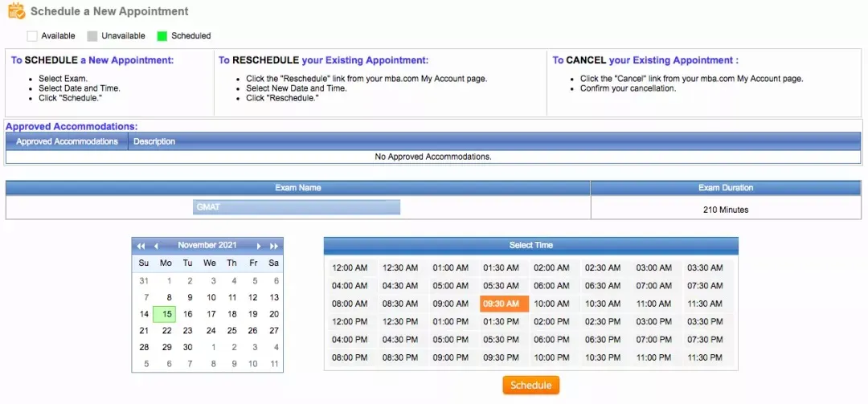
Task: Select November 15 on the calendar
Action: tap(166, 314)
